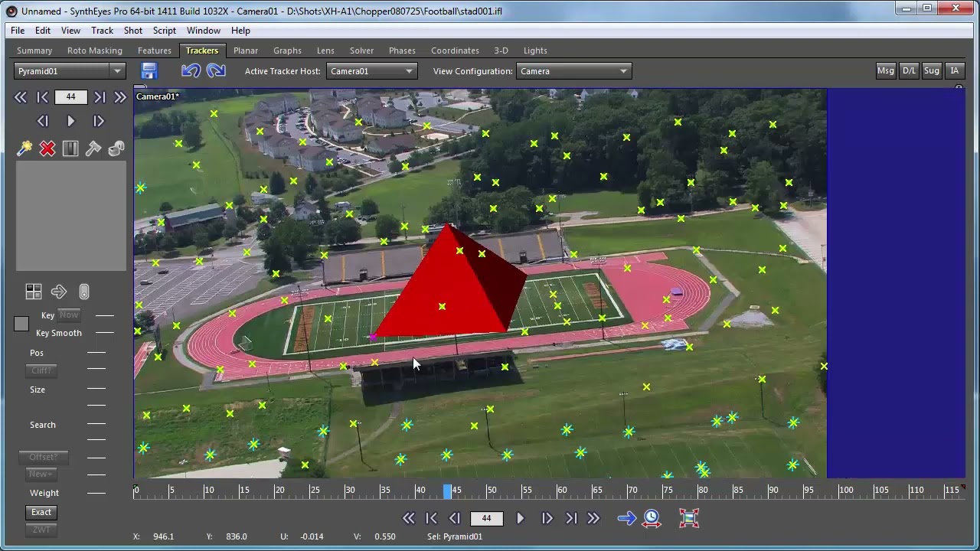Open the View Configuration dropdown
Viewport: 980px width, 551px height.
573,71
